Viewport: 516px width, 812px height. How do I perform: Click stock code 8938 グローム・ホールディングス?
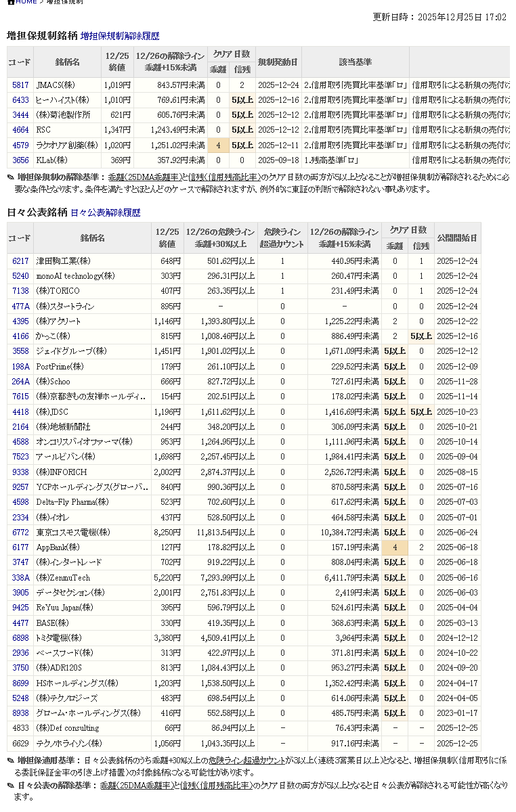tap(20, 713)
